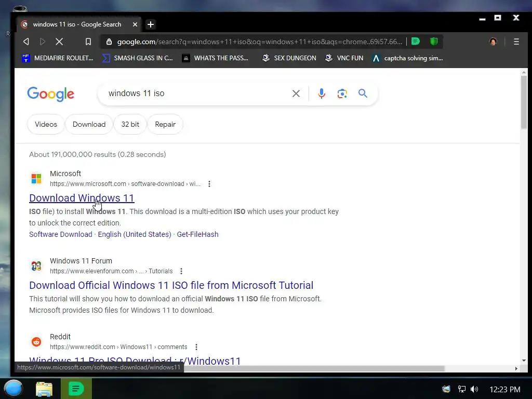Open captcha solving sim... bookmark
The image size is (532, 399).
tap(407, 58)
